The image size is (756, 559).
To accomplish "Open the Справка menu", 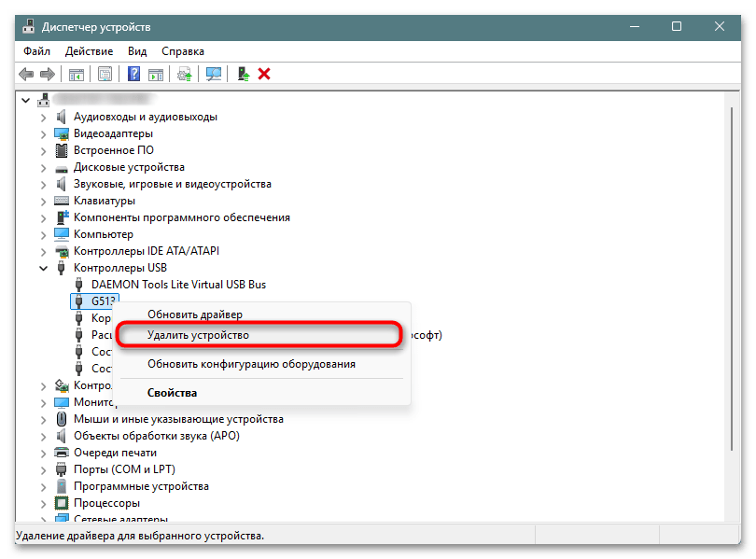I will (x=182, y=51).
